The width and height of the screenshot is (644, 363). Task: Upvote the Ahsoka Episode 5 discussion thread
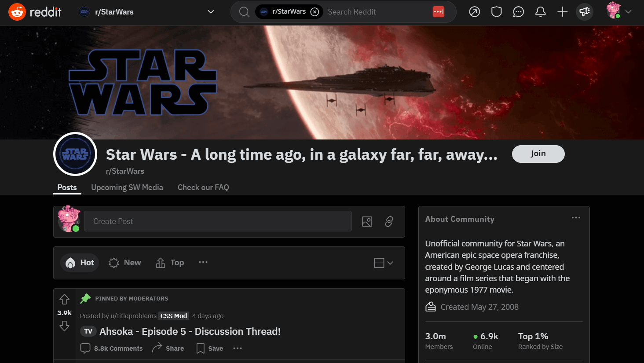point(64,299)
